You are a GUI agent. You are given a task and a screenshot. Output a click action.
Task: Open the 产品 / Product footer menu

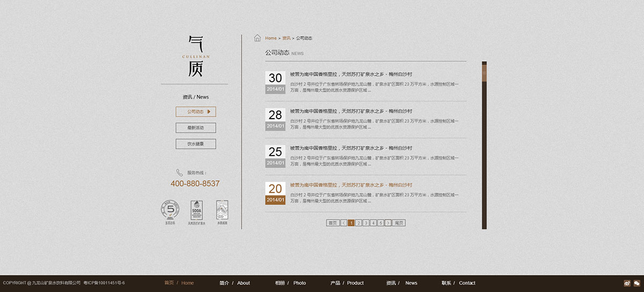347,283
